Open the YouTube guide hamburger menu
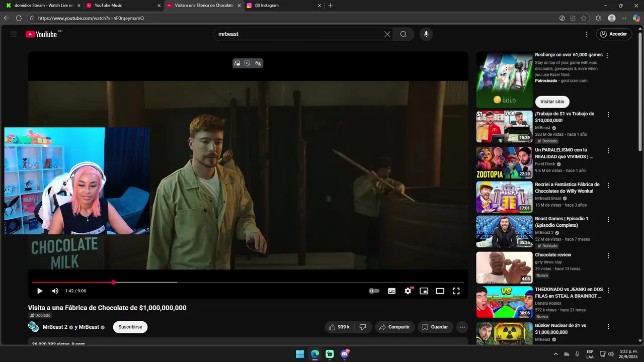This screenshot has height=362, width=644. [14, 34]
